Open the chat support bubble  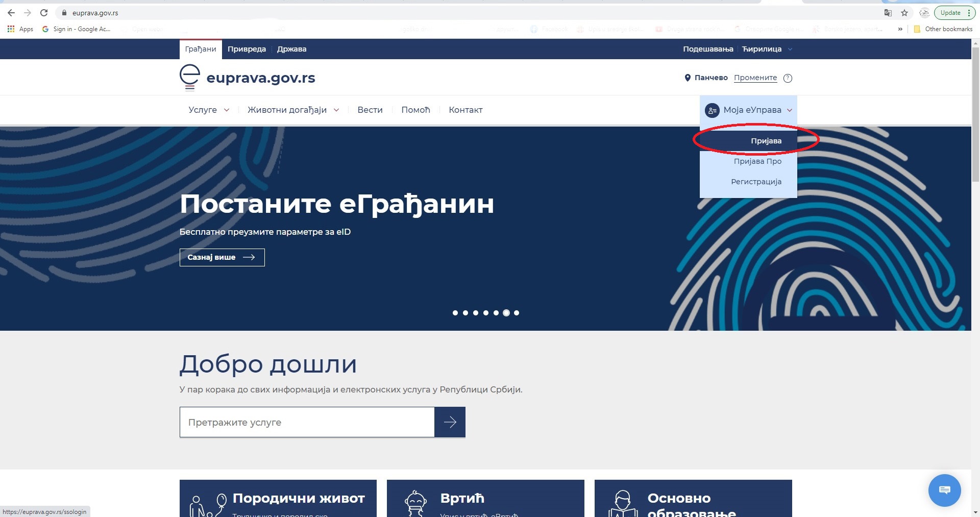(x=944, y=490)
